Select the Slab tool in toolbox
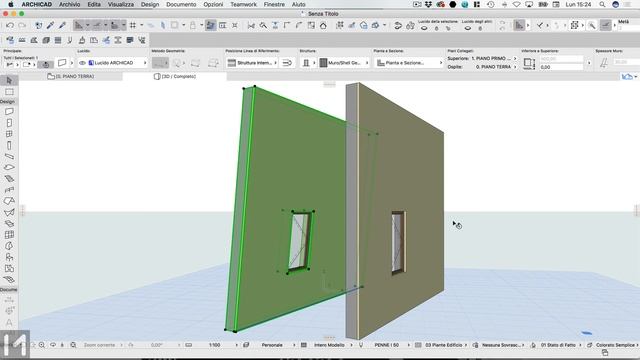The height and width of the screenshot is (360, 640). [x=9, y=167]
